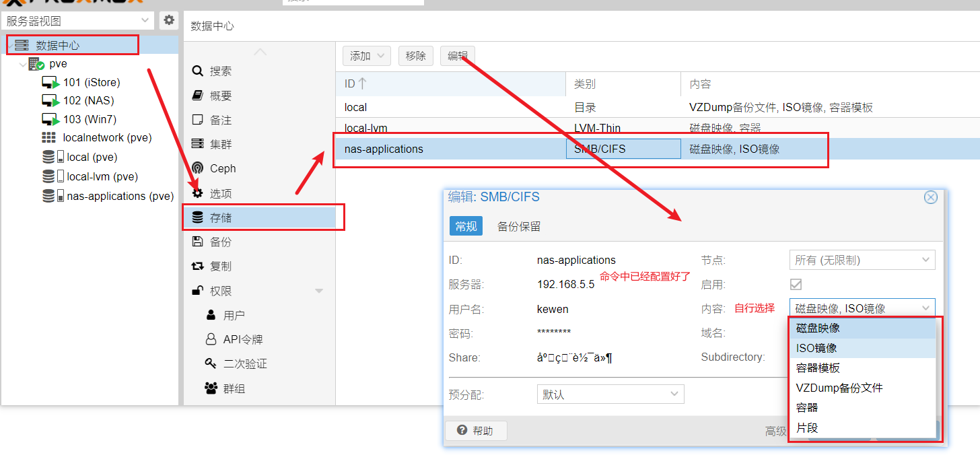
Task: Click the 移除 button
Action: click(416, 56)
